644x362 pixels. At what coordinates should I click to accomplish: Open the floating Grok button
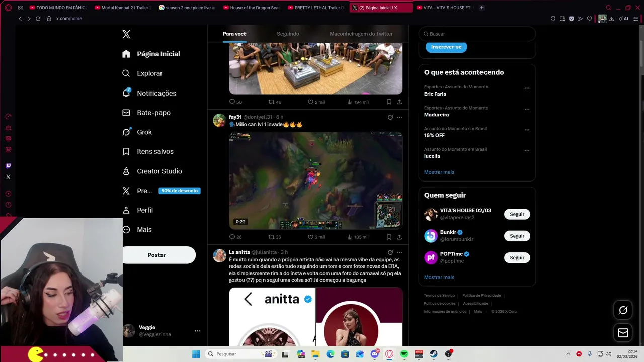tap(623, 310)
